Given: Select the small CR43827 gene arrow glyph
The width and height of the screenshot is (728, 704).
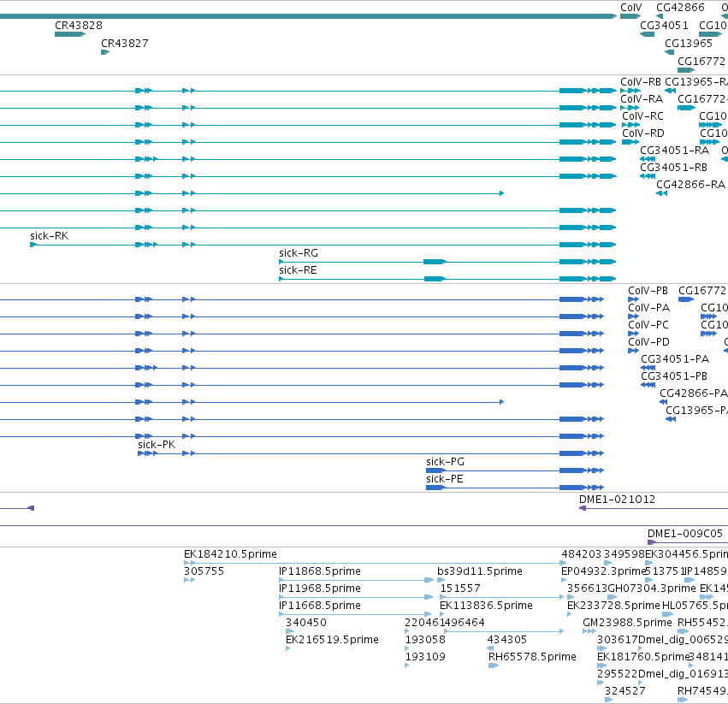Looking at the screenshot, I should (x=105, y=52).
